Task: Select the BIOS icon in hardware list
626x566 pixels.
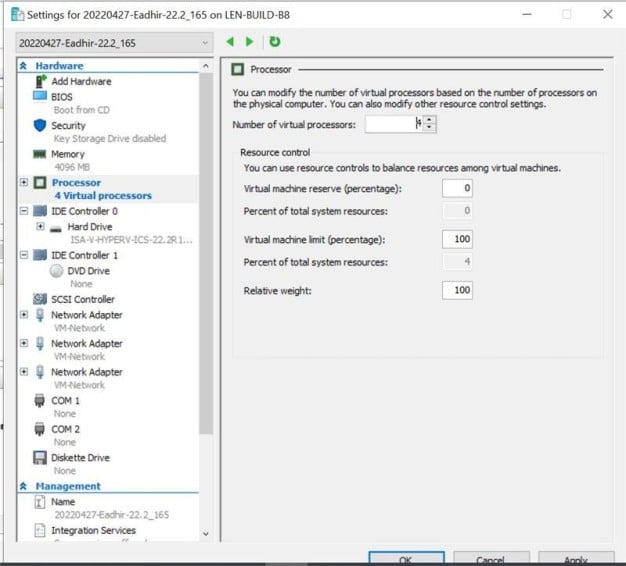Action: 40,96
